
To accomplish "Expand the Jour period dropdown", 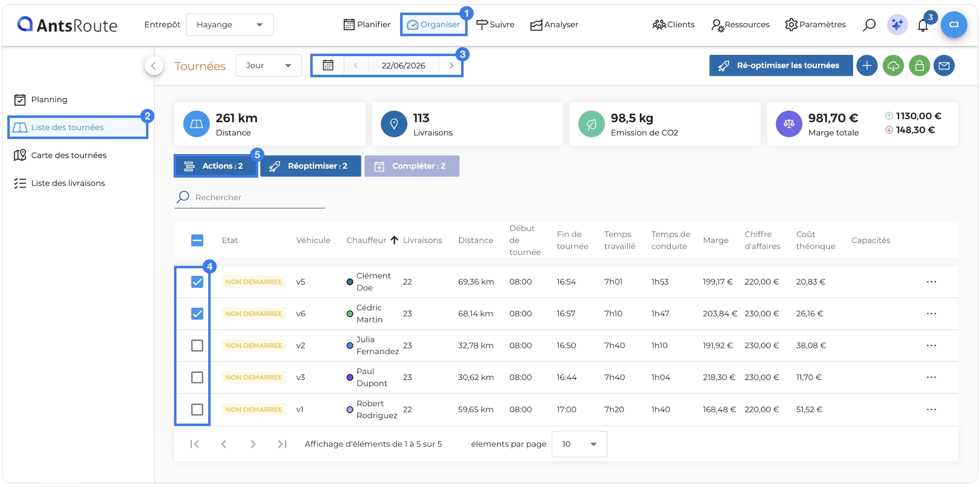I will (269, 65).
